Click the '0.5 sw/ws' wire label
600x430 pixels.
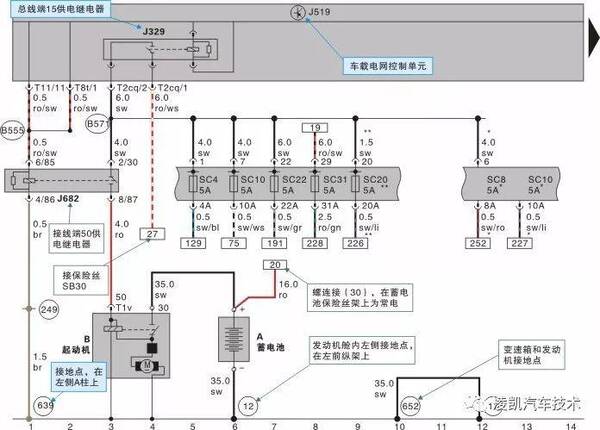(251, 222)
